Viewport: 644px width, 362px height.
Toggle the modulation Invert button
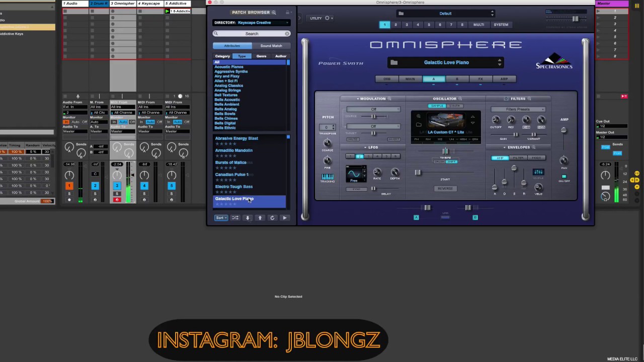pyautogui.click(x=393, y=139)
